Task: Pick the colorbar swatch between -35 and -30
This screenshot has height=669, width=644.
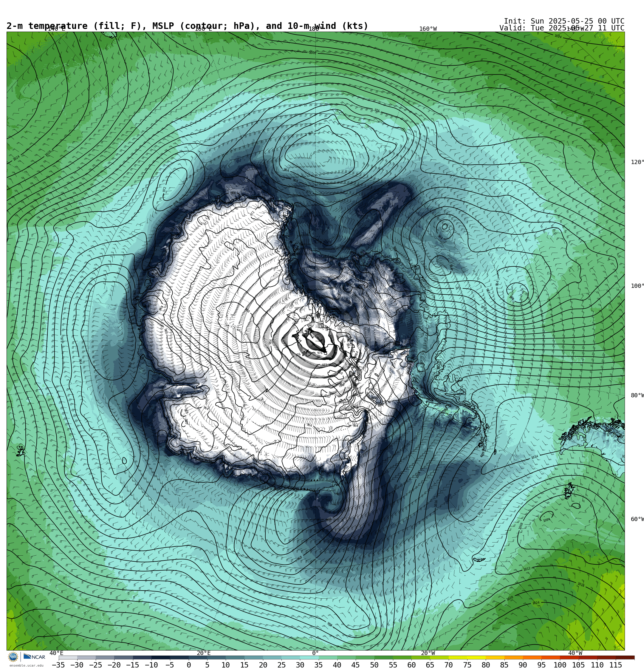Action: point(68,657)
